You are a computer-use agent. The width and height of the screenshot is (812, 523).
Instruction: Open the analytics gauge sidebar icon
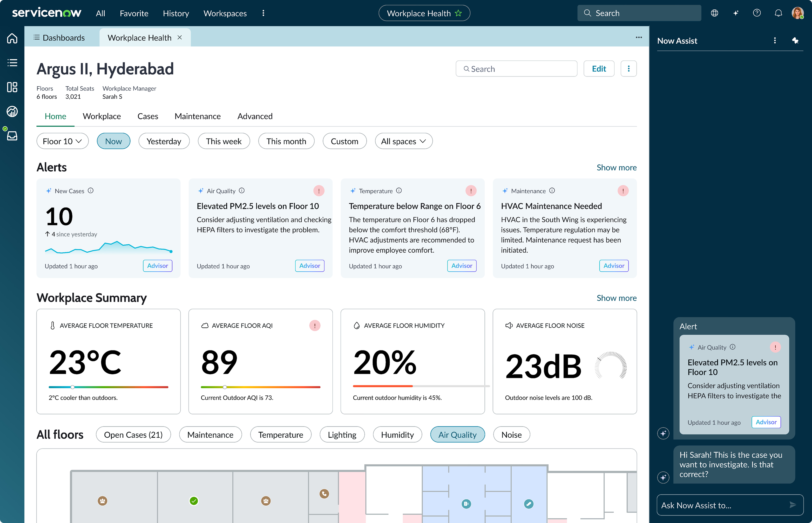12,111
